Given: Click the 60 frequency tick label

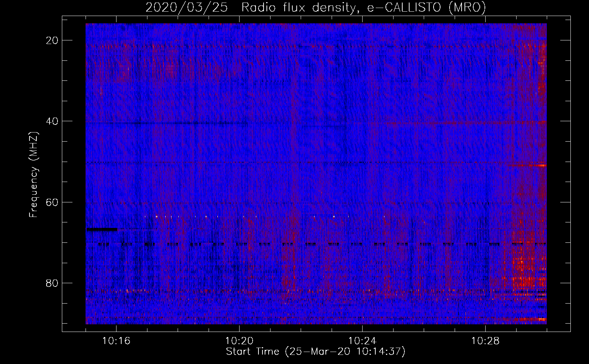Looking at the screenshot, I should tap(52, 202).
